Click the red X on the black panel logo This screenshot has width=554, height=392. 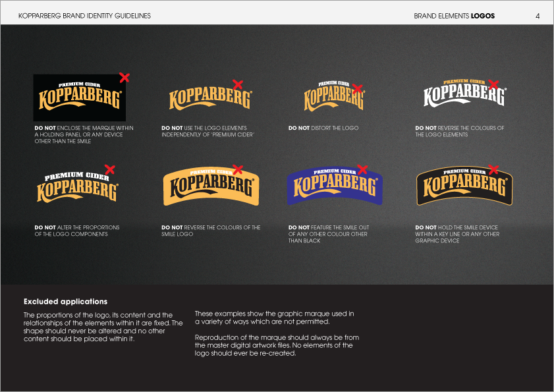pyautogui.click(x=125, y=78)
